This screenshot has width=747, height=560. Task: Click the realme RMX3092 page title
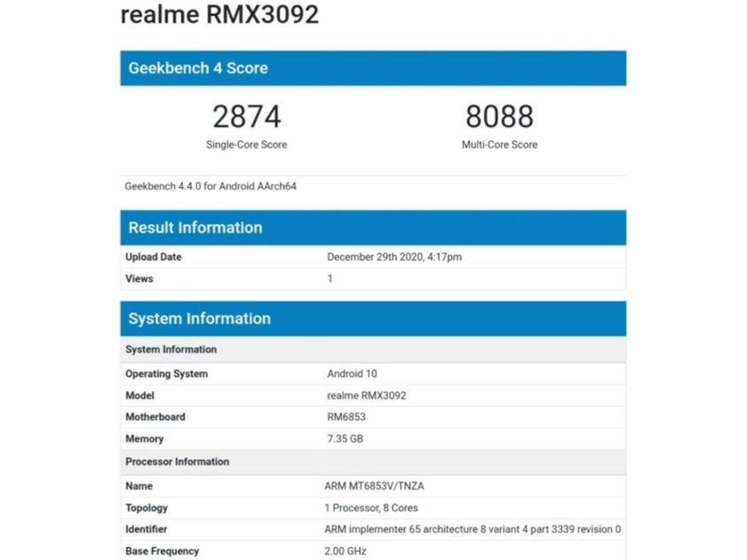tap(220, 15)
